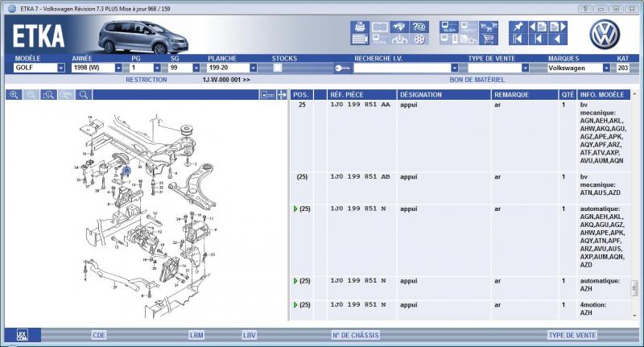This screenshot has width=644, height=347.
Task: Click the REMARQUE column header
Action: [525, 95]
